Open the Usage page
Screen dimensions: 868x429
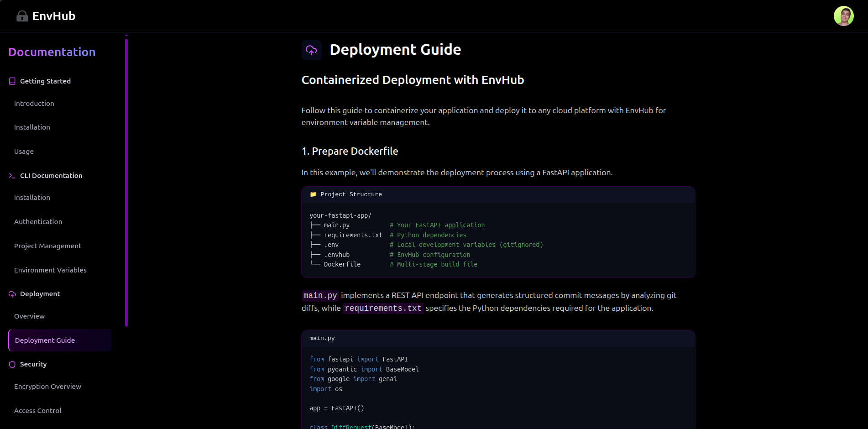click(24, 152)
